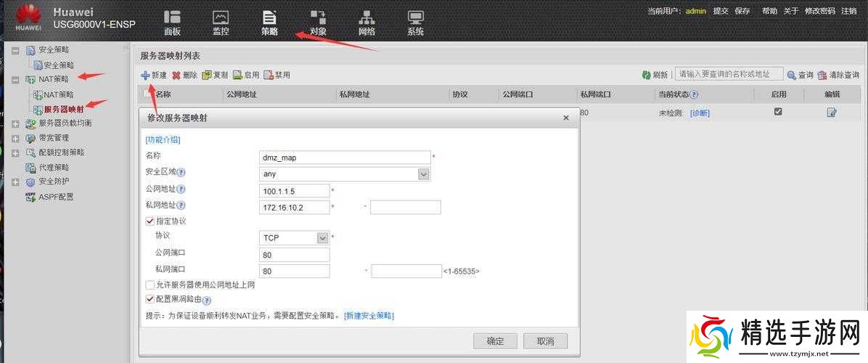
Task: Switch to the 策略 top tab
Action: point(269,22)
